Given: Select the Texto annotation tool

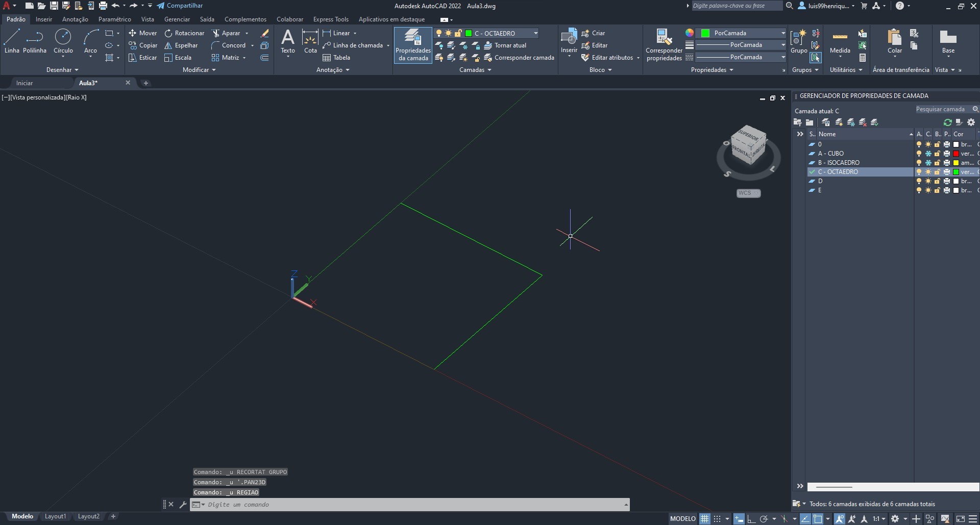Looking at the screenshot, I should [288, 41].
